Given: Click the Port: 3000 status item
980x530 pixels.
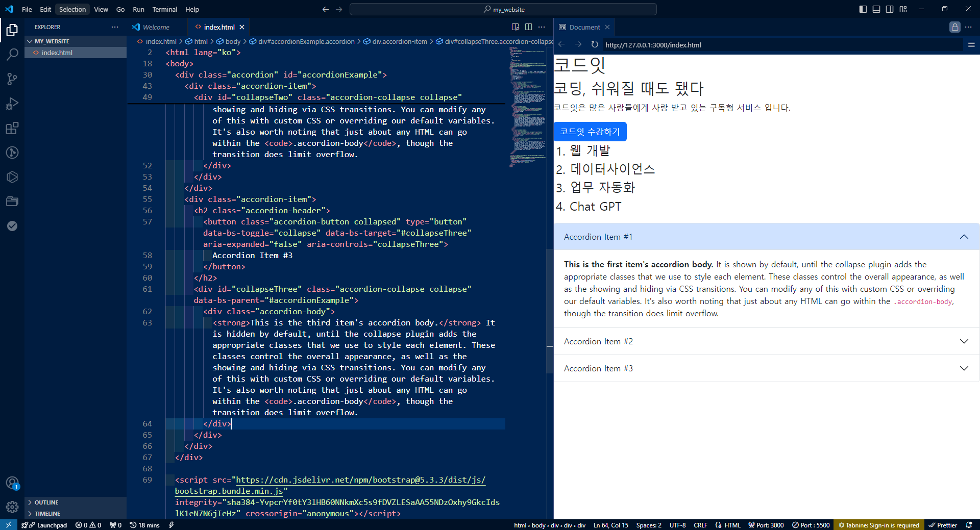Looking at the screenshot, I should (766, 525).
